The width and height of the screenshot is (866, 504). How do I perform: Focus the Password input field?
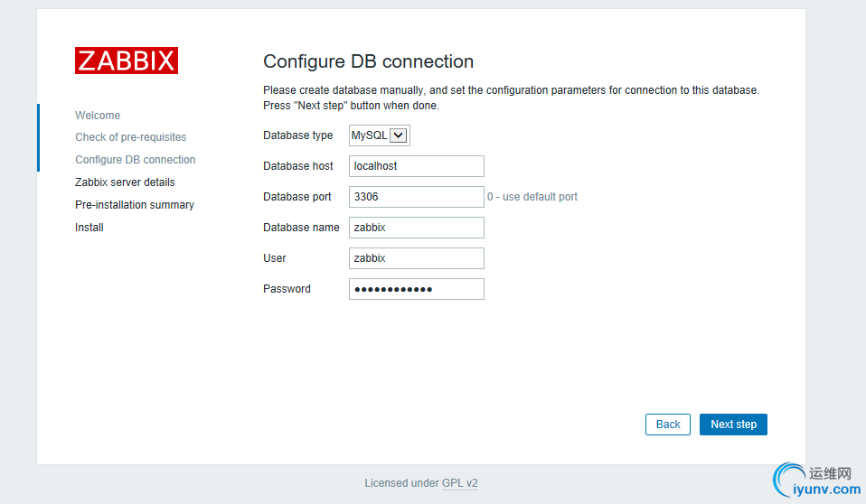(x=416, y=289)
